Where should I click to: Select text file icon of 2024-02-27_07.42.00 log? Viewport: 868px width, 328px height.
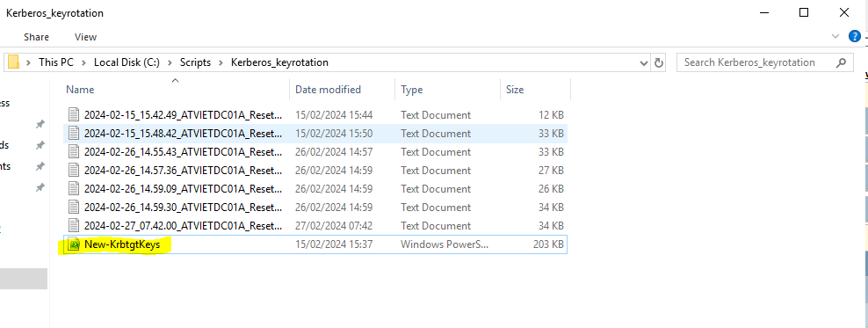pyautogui.click(x=74, y=225)
